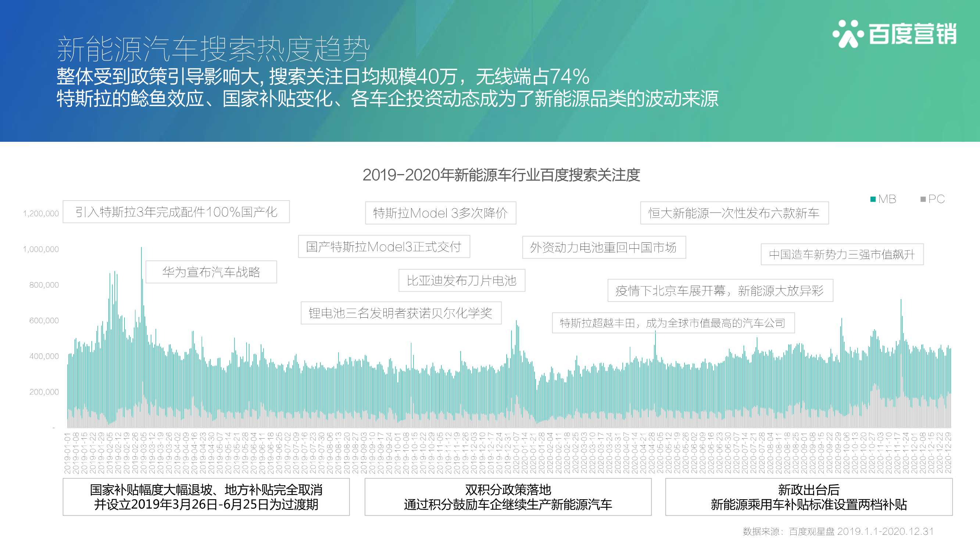The width and height of the screenshot is (980, 551).
Task: Click the gray PC legend swatch
Action: (x=923, y=199)
